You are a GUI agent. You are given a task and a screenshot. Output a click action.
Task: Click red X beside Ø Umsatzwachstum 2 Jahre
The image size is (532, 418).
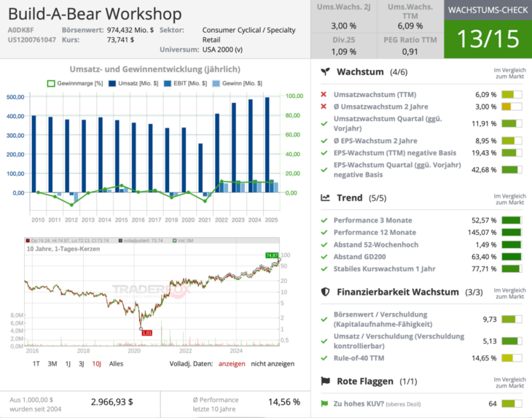click(324, 107)
